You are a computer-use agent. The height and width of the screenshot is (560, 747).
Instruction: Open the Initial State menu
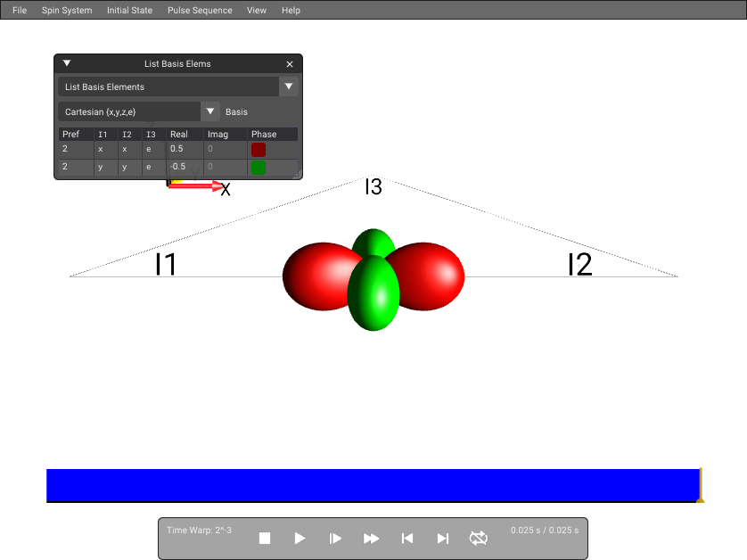point(129,10)
